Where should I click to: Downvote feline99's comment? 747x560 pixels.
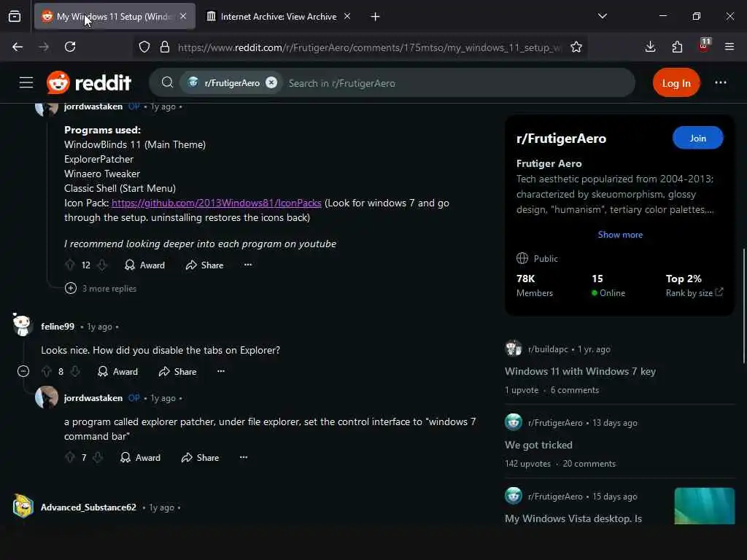75,372
